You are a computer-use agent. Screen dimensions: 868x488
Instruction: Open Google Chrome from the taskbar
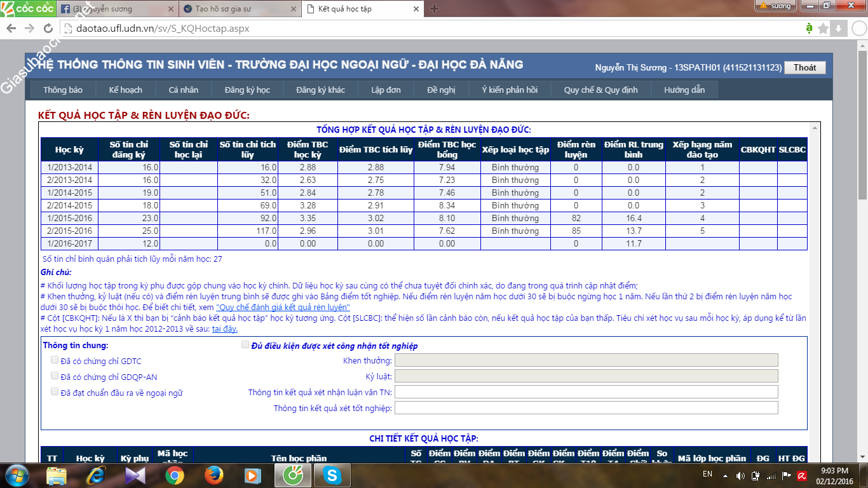(175, 475)
